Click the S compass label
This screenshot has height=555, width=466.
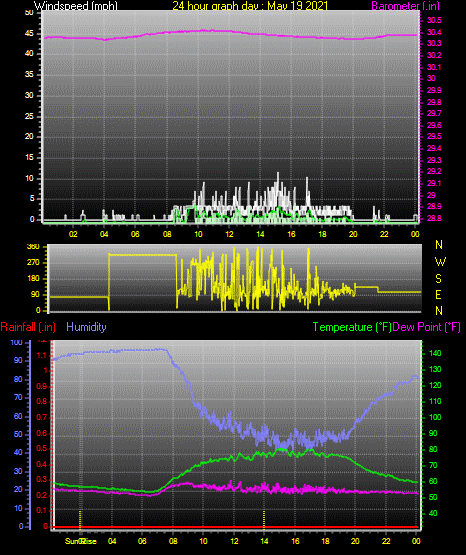click(438, 279)
